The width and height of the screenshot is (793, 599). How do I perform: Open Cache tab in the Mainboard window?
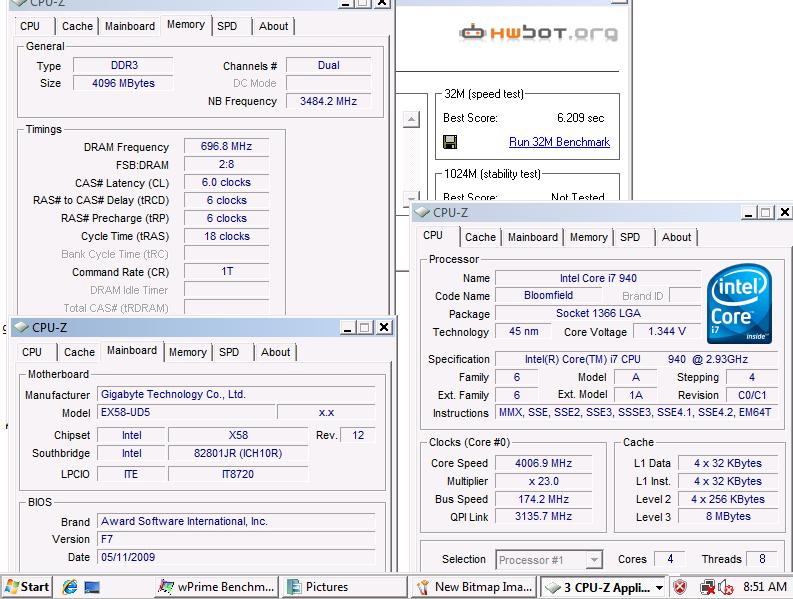click(79, 352)
